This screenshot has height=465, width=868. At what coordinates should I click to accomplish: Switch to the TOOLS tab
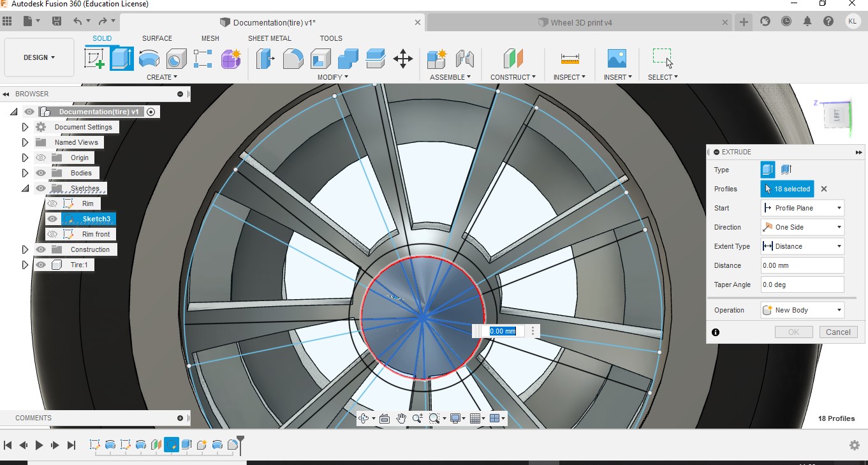(331, 38)
